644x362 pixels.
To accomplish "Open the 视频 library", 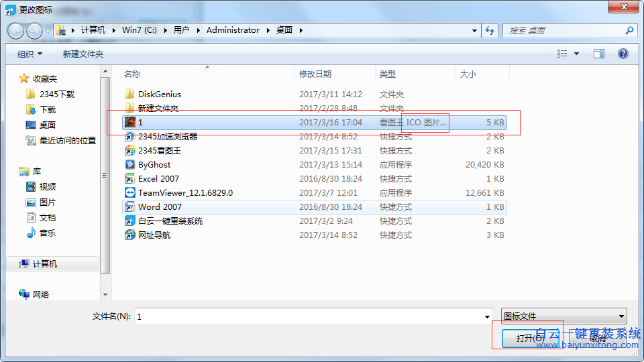I will point(47,187).
